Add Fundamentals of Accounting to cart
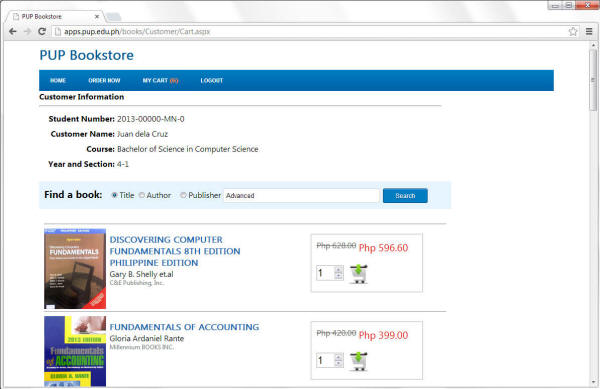Screen dimensions: 600x389 pos(359,361)
